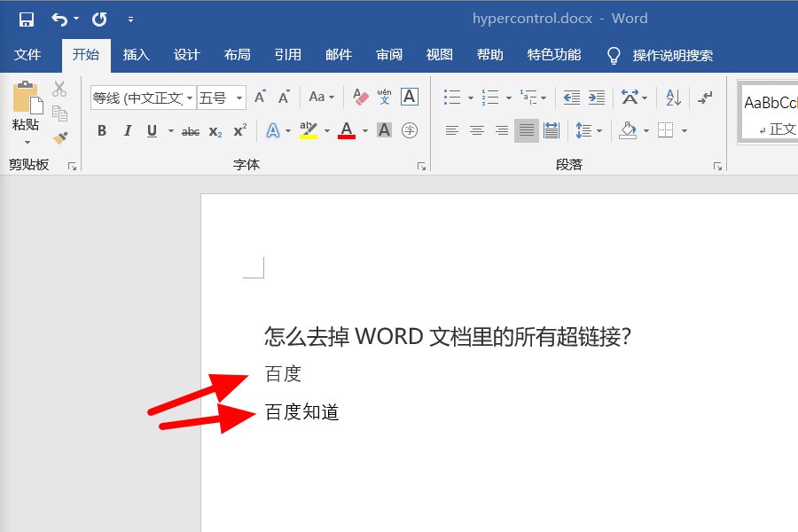This screenshot has height=532, width=798.
Task: Select the Italic formatting icon
Action: [125, 130]
